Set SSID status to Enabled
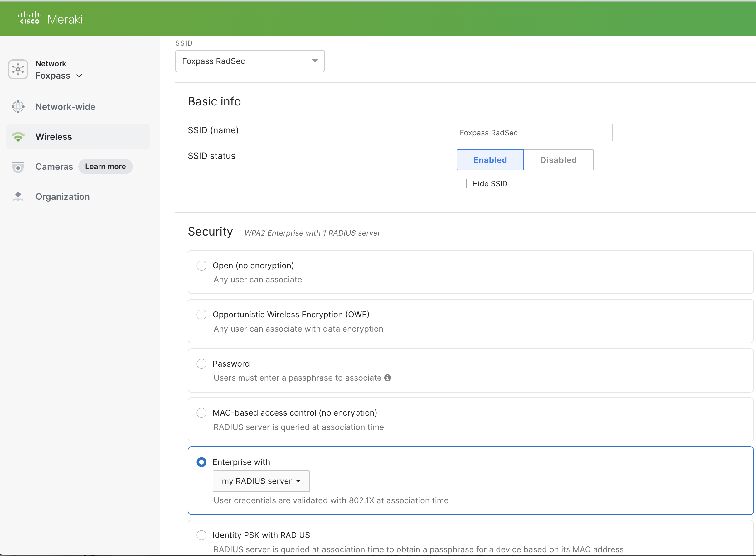 pyautogui.click(x=490, y=160)
